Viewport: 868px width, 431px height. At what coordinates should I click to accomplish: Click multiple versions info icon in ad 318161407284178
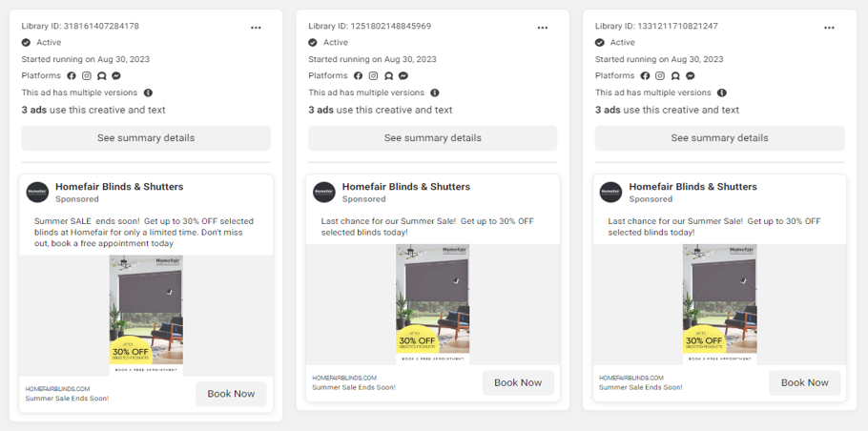[x=149, y=92]
